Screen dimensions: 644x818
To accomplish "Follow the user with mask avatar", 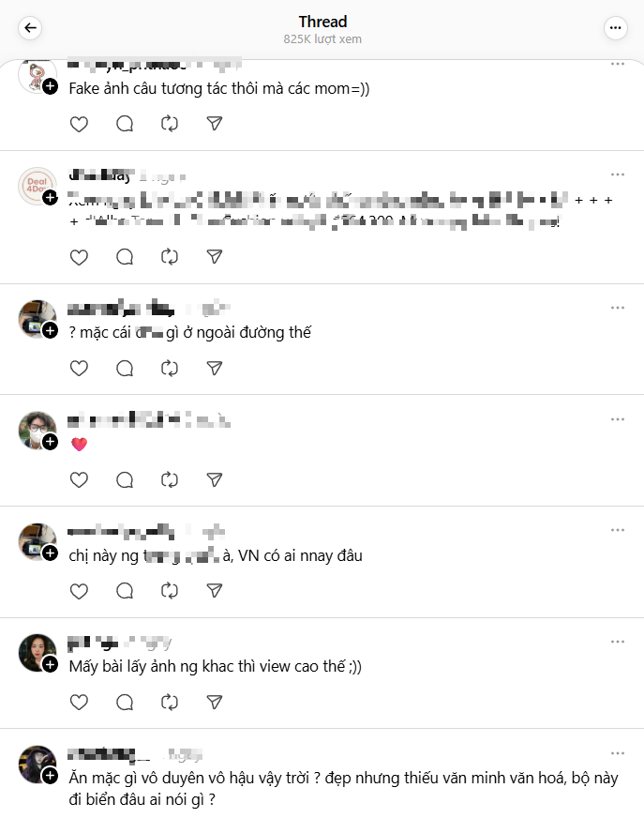I will click(50, 442).
